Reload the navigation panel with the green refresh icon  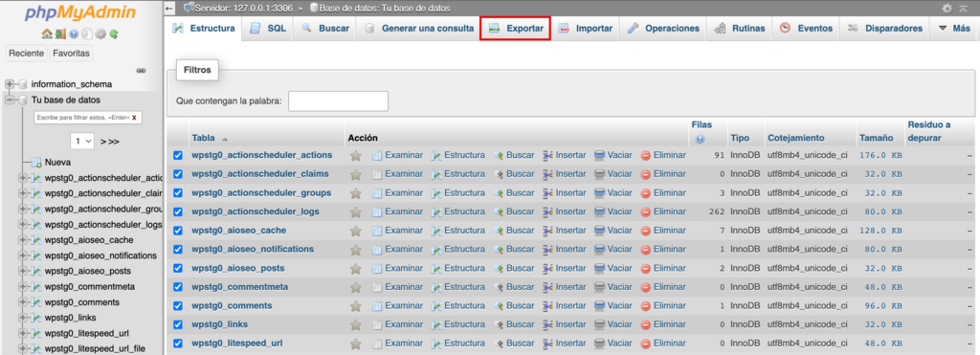pos(115,34)
